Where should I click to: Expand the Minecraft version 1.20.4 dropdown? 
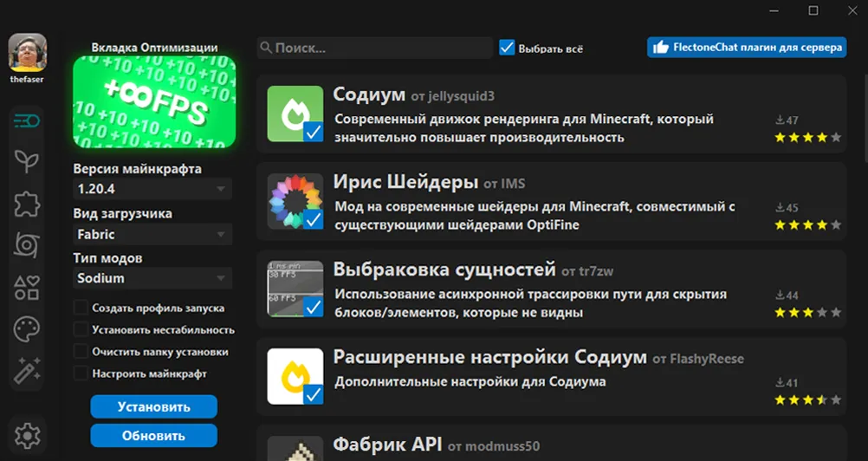pos(152,189)
